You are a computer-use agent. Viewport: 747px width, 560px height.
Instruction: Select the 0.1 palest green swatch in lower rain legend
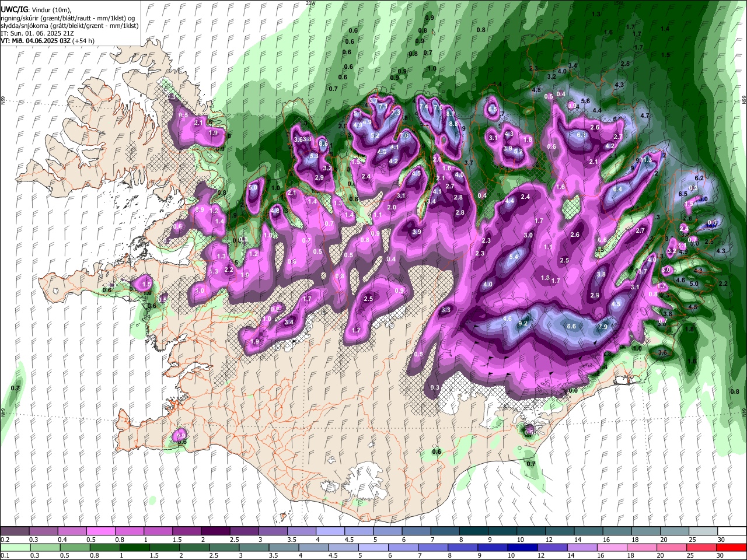pos(15,547)
